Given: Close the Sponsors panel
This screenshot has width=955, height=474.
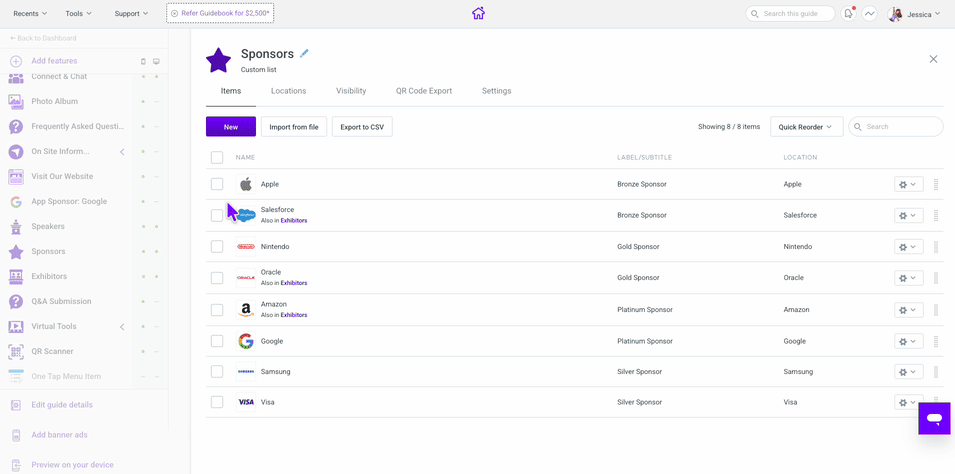Looking at the screenshot, I should coord(933,59).
